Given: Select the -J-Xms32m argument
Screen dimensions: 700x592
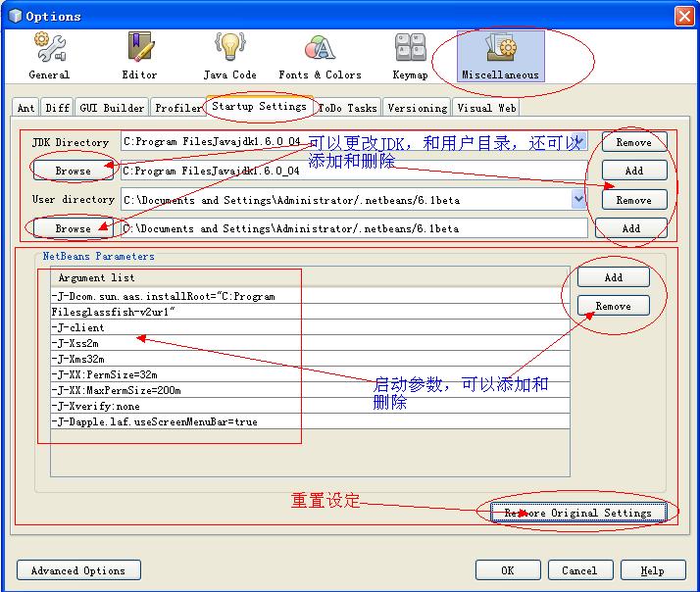Looking at the screenshot, I should pos(310,359).
